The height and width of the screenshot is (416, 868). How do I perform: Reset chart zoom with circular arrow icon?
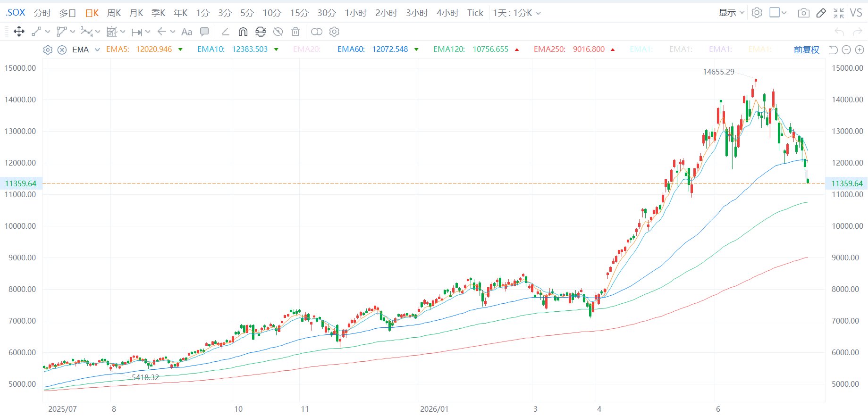point(833,50)
